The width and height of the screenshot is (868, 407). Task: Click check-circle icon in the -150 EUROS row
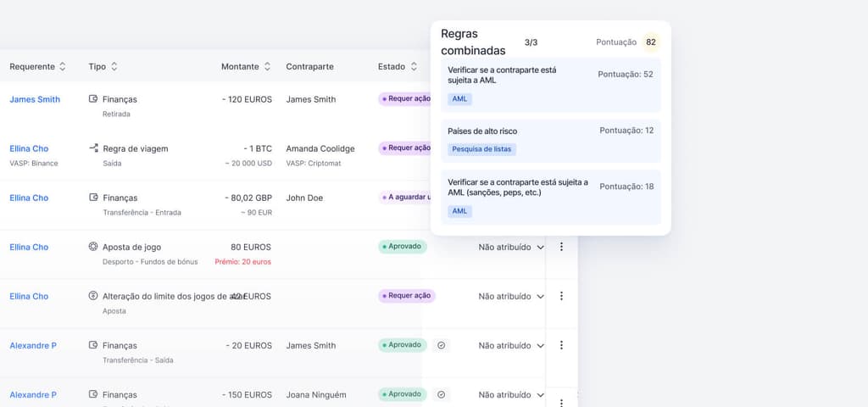click(x=441, y=394)
